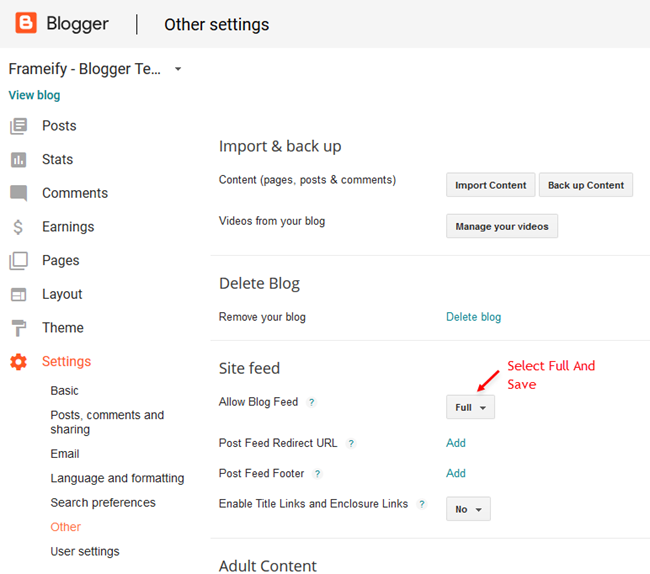Click the orange Settings gear icon
Image resolution: width=650 pixels, height=574 pixels.
(x=18, y=362)
